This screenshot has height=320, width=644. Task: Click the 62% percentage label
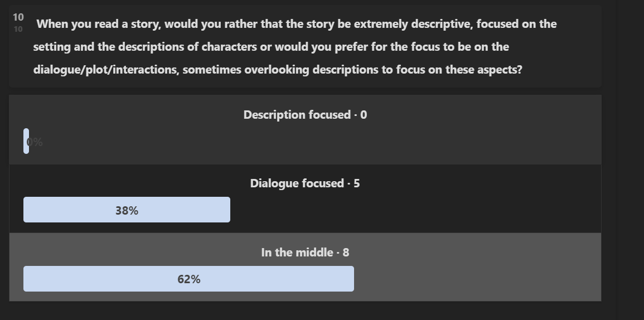[189, 279]
